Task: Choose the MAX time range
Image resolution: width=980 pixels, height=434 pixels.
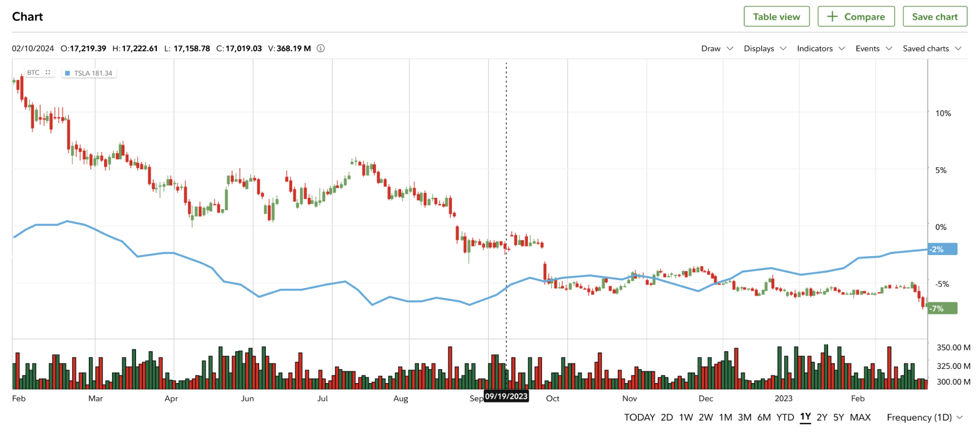Action: tap(860, 417)
